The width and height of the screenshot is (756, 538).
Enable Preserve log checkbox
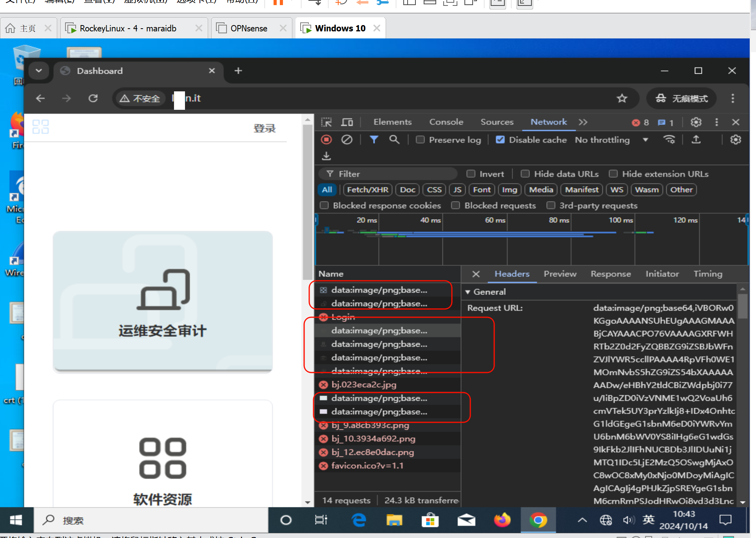[x=420, y=140]
